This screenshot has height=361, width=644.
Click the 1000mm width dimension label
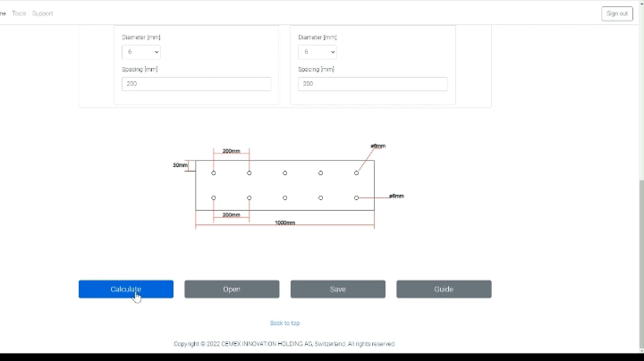pos(284,222)
